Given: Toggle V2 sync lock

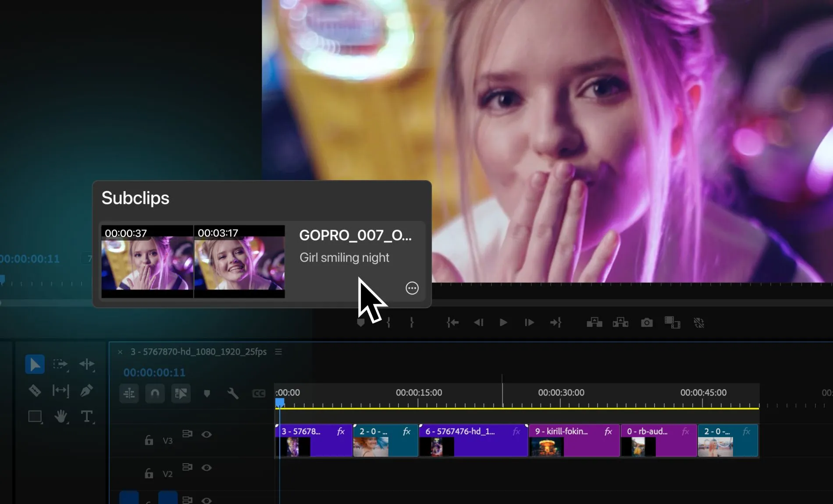Looking at the screenshot, I should pyautogui.click(x=187, y=467).
